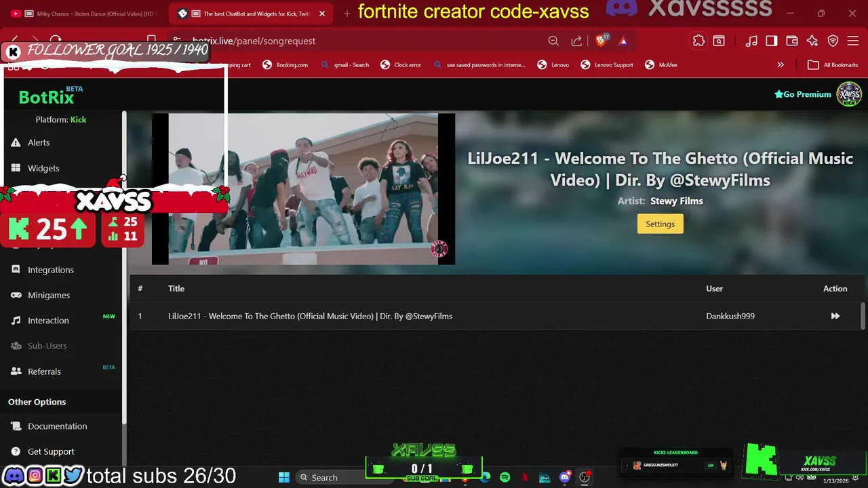Toggle the browser sidebar panel
The width and height of the screenshot is (868, 488).
(771, 41)
